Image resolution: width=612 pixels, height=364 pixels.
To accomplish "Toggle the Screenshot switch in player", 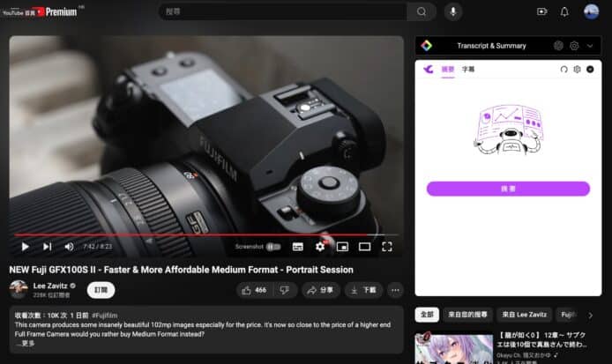I will tap(273, 247).
